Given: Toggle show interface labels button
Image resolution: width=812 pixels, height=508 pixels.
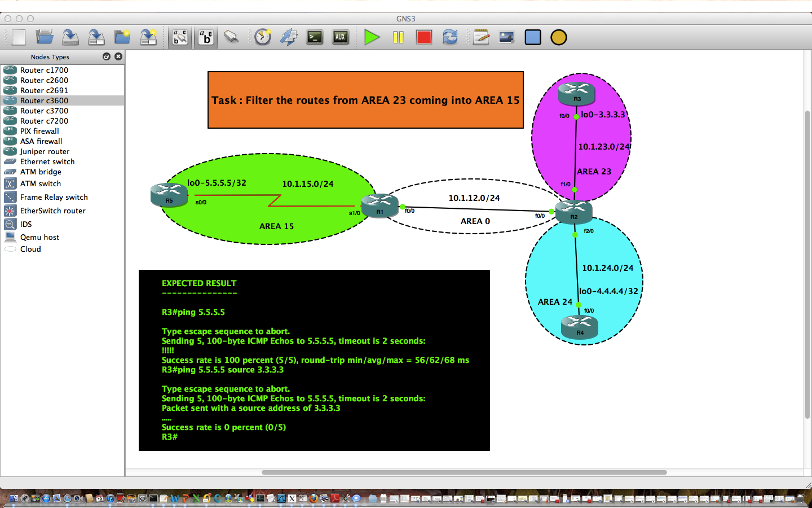Looking at the screenshot, I should [x=180, y=37].
